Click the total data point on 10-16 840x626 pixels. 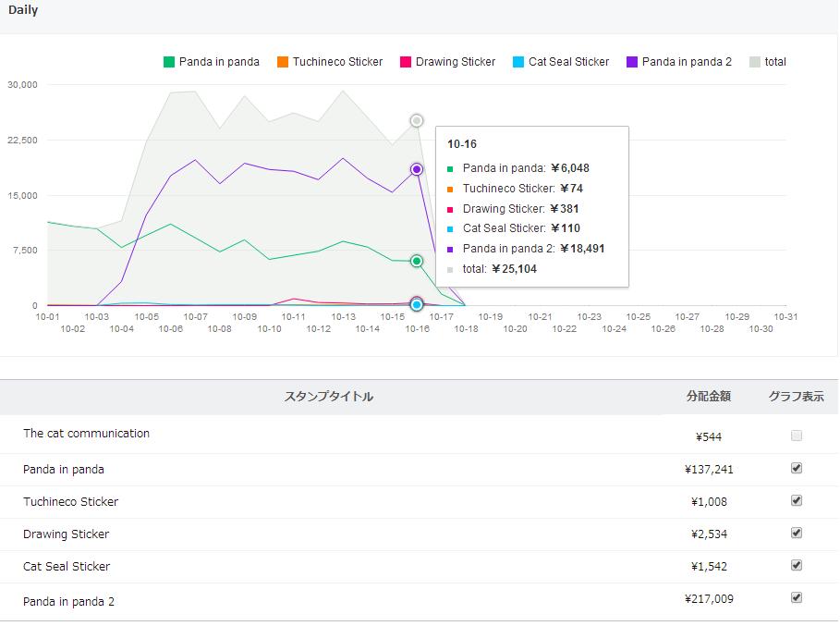(417, 120)
